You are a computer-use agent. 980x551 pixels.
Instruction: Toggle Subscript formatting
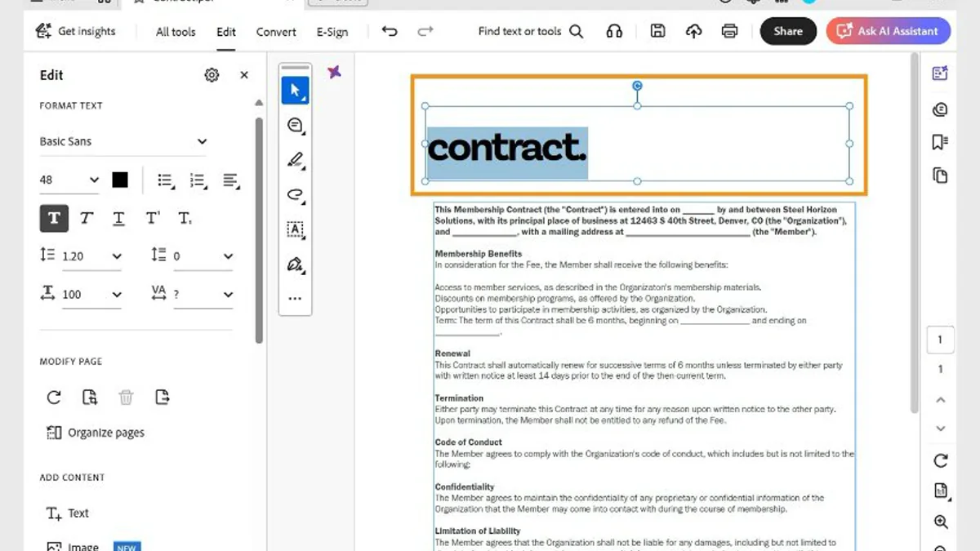pos(185,218)
